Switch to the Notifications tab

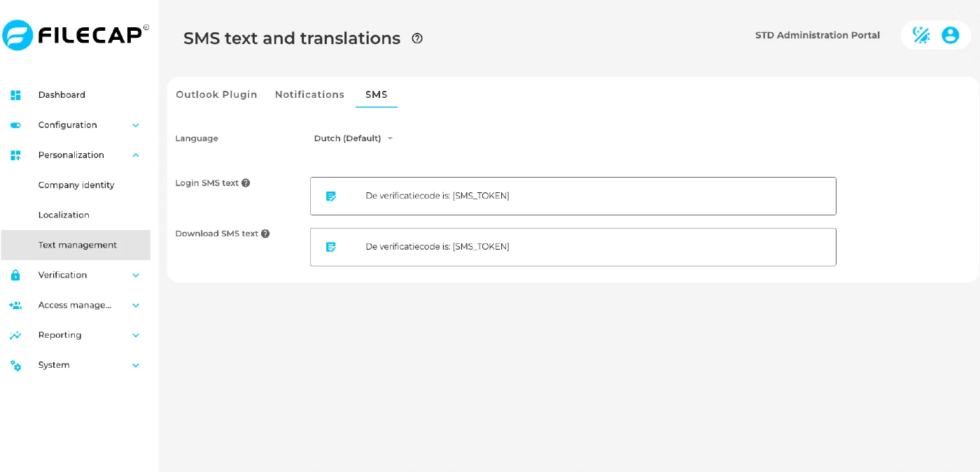pos(309,94)
